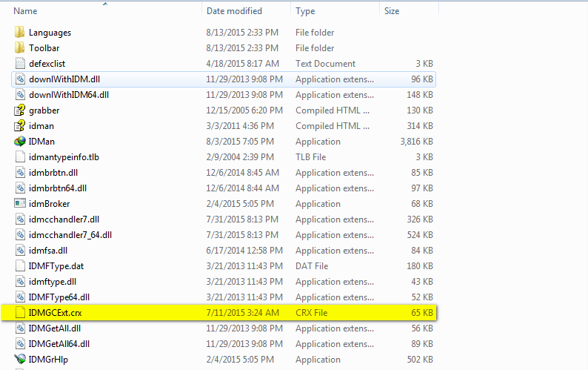Image resolution: width=588 pixels, height=370 pixels.
Task: Click the 6/17/2014 12:58 PM date cell
Action: [x=244, y=251]
